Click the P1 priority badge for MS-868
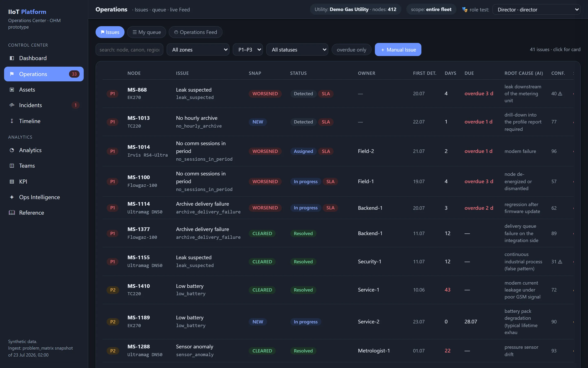The height and width of the screenshot is (368, 588). point(112,94)
